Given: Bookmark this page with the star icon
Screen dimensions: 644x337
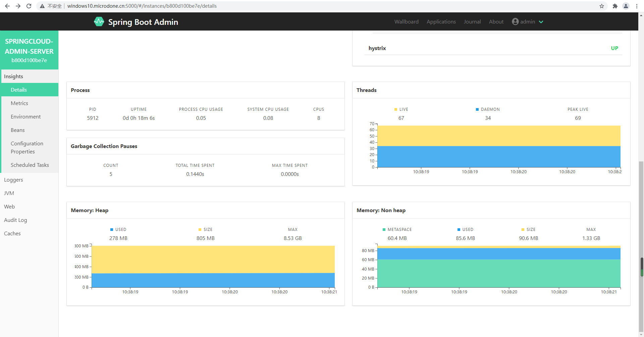Looking at the screenshot, I should [602, 6].
